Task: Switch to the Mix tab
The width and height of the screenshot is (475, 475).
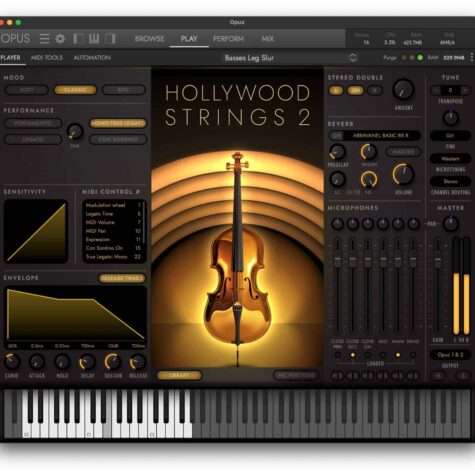Action: [267, 39]
